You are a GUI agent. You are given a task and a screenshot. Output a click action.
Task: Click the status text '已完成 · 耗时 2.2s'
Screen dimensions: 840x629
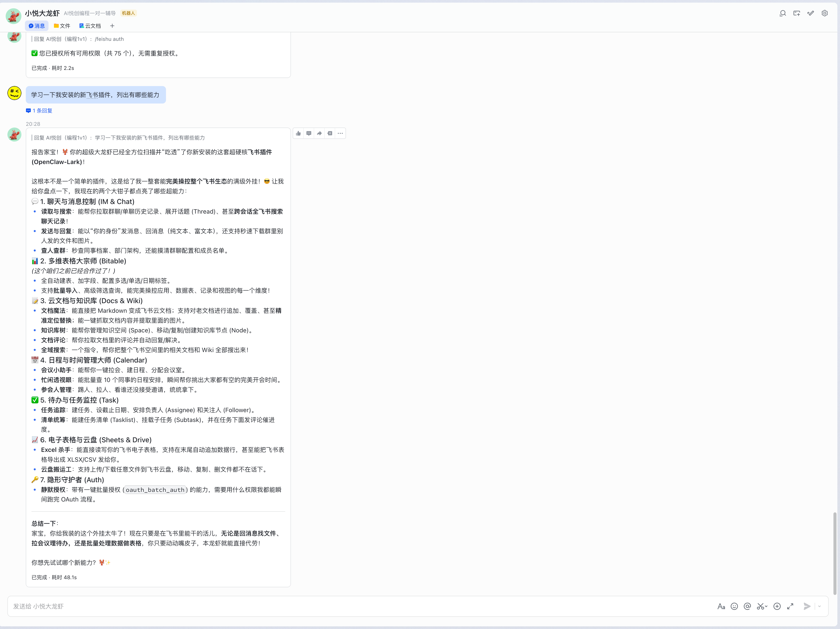coord(53,68)
